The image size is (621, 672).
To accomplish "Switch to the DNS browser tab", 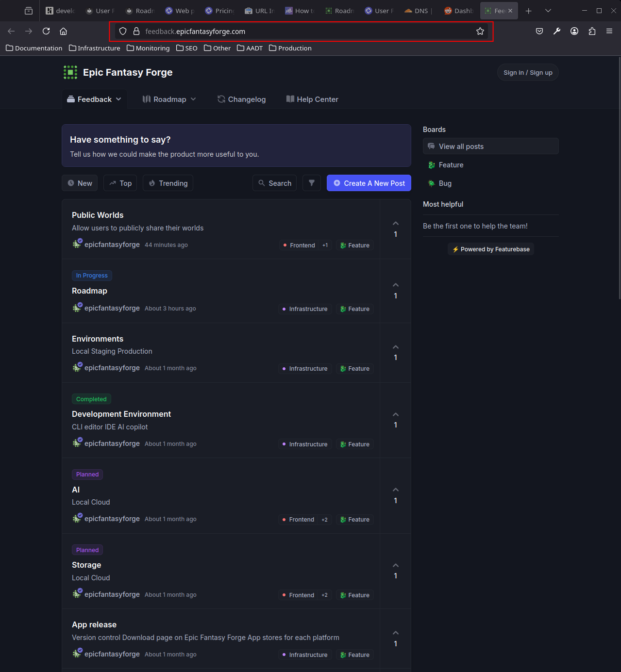I will point(419,11).
